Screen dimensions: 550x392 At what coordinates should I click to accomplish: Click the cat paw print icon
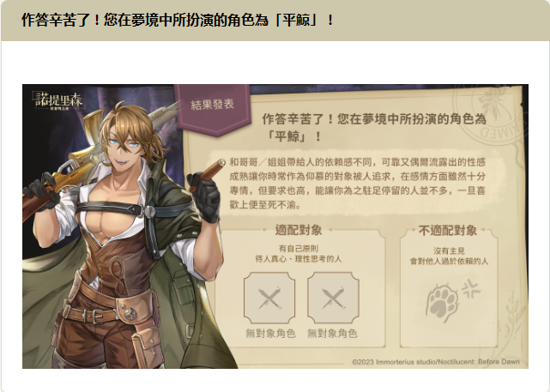click(442, 304)
